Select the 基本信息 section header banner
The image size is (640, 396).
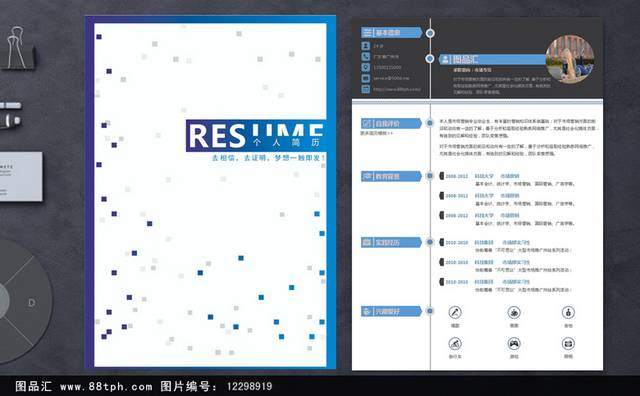(x=391, y=33)
